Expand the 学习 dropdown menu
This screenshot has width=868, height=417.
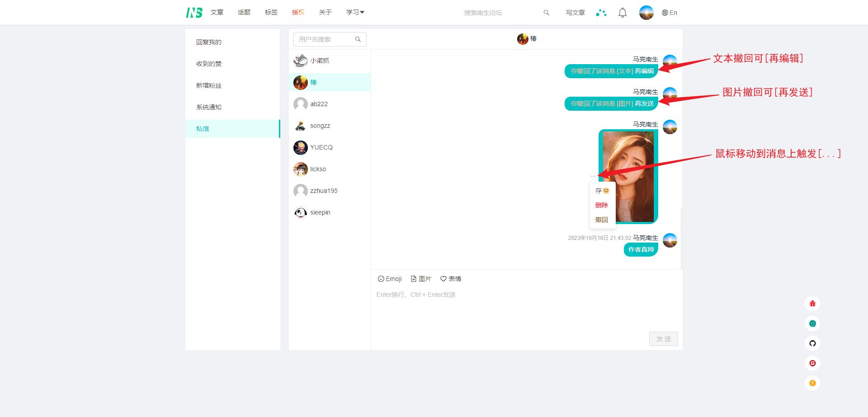point(355,12)
